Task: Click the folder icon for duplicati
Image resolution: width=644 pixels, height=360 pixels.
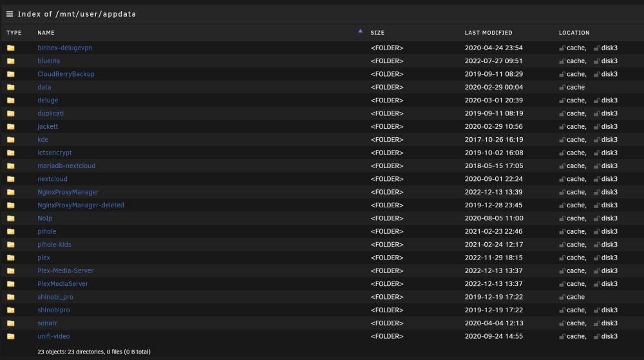Action: point(11,114)
